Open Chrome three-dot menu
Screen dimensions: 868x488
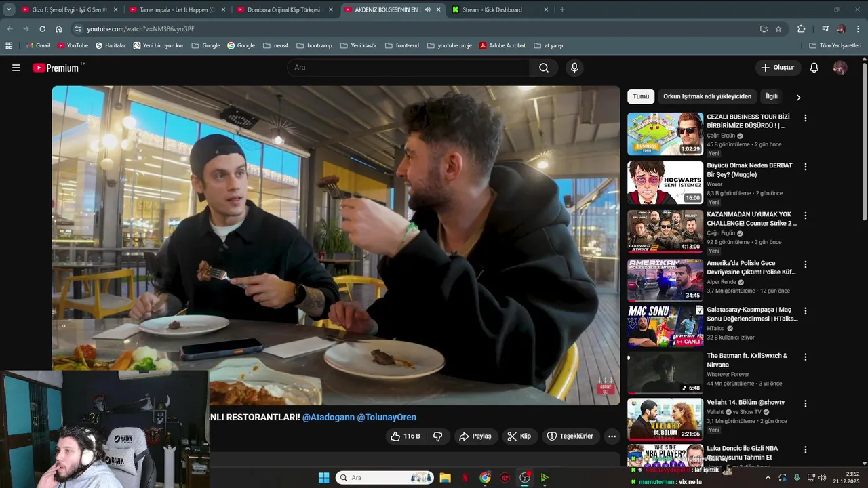pos(859,29)
